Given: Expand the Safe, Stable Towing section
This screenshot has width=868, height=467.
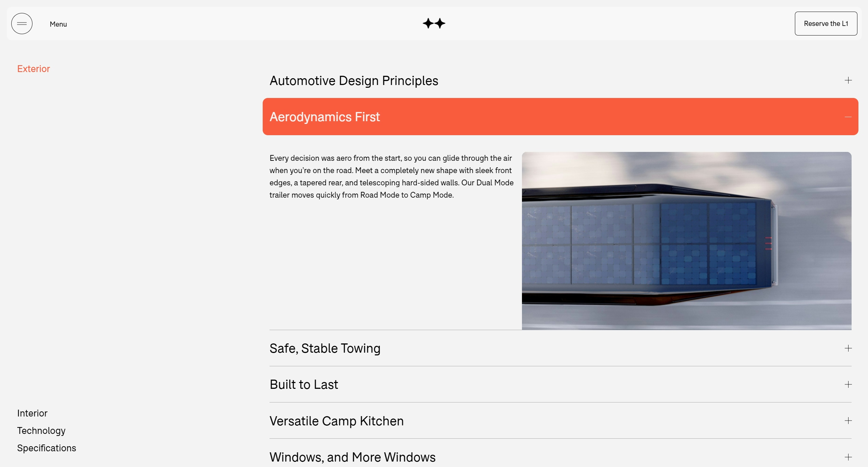Looking at the screenshot, I should [x=325, y=349].
